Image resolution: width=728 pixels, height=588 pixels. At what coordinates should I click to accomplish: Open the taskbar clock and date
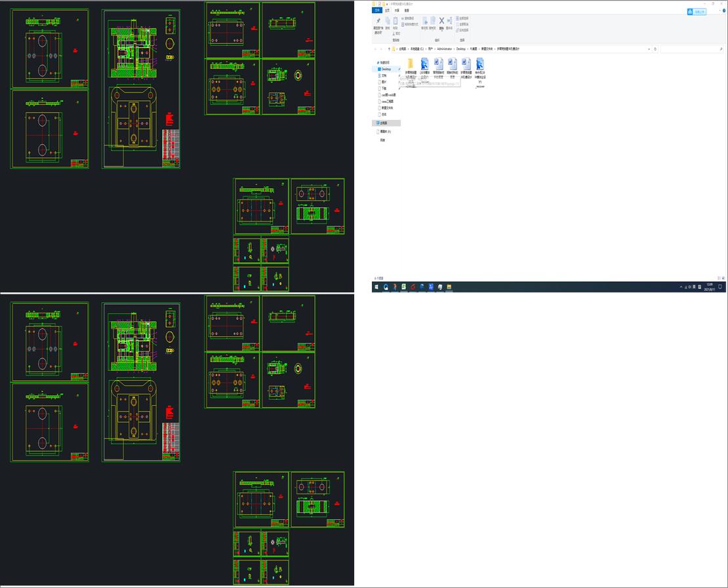(x=710, y=287)
